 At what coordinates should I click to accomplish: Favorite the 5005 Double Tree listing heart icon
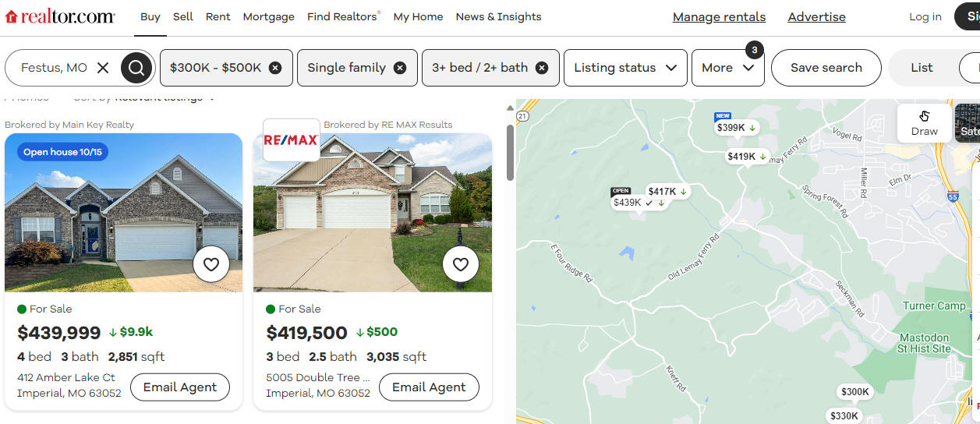tap(461, 264)
